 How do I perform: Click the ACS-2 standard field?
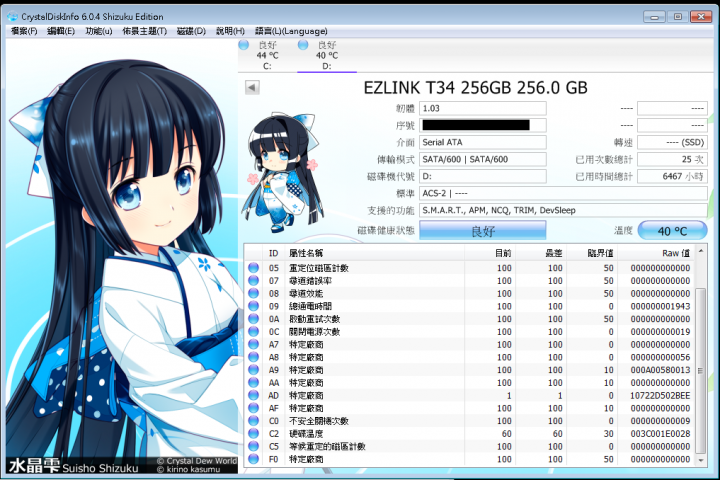[x=563, y=193]
